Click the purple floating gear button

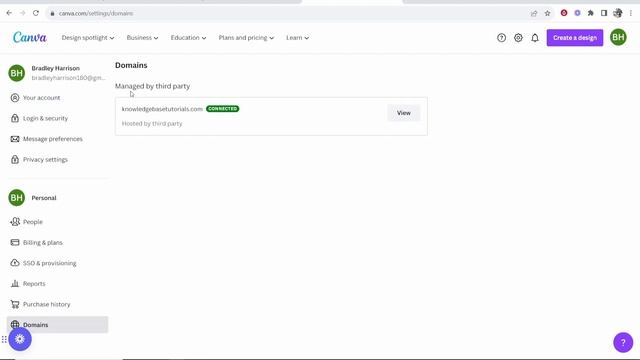pyautogui.click(x=20, y=339)
